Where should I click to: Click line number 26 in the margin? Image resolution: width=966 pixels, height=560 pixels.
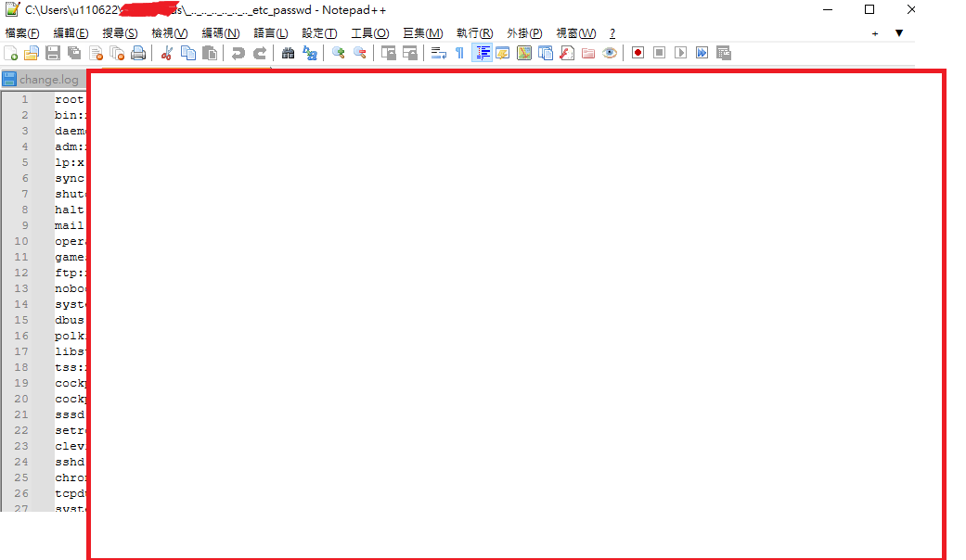[x=21, y=493]
